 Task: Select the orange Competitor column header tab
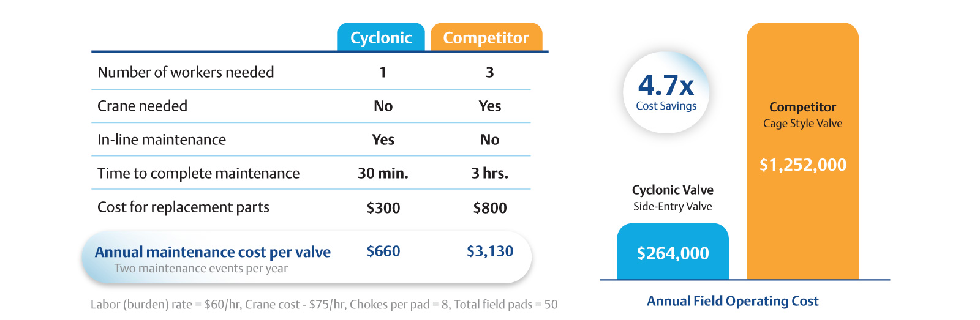486,37
